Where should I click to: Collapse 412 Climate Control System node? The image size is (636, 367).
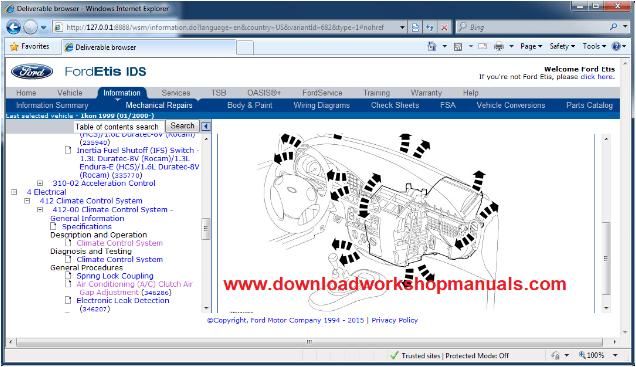[x=27, y=201]
